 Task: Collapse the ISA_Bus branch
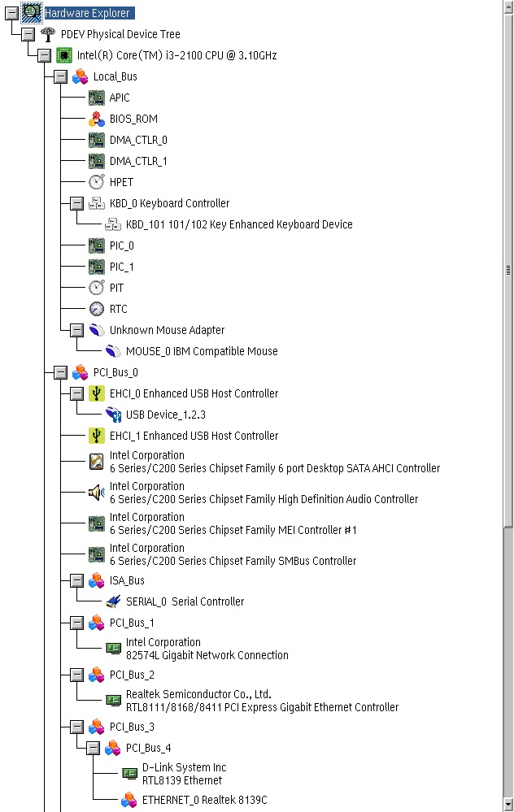(x=76, y=580)
